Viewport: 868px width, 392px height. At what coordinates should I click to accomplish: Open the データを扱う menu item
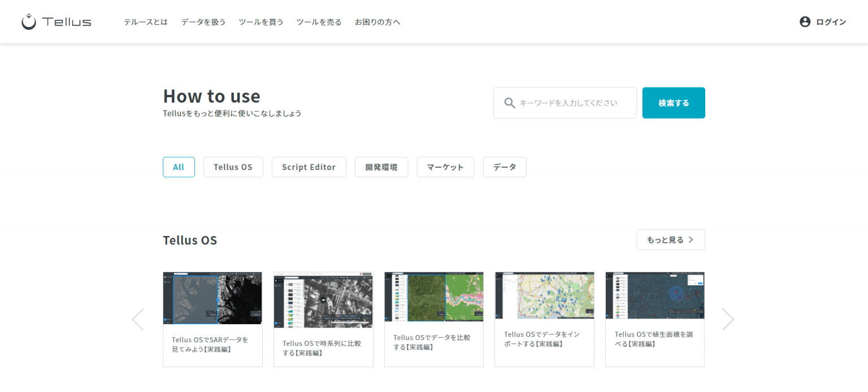point(203,22)
